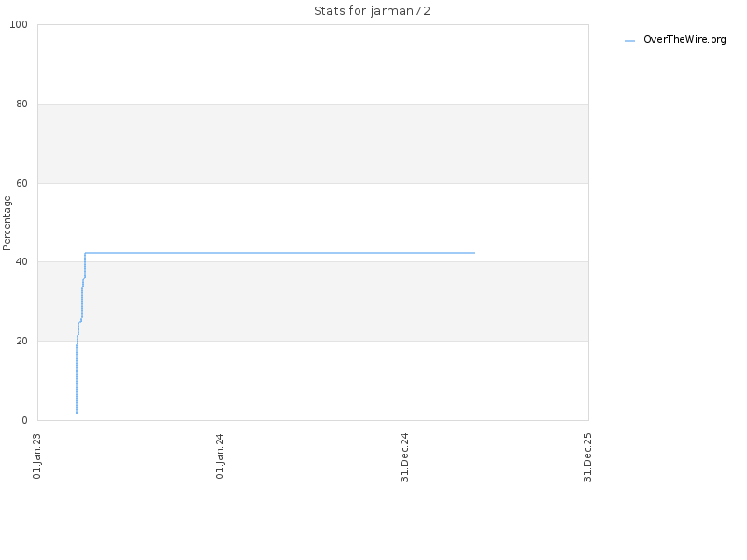Click the flat blue plateau line
This screenshot has height=560, width=747.
[280, 253]
